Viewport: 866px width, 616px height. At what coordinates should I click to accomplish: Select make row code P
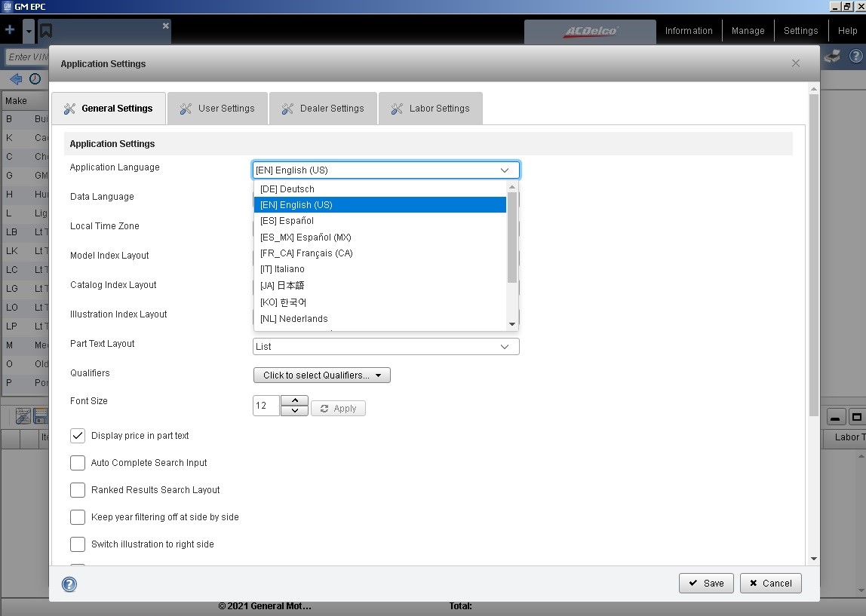coord(26,382)
